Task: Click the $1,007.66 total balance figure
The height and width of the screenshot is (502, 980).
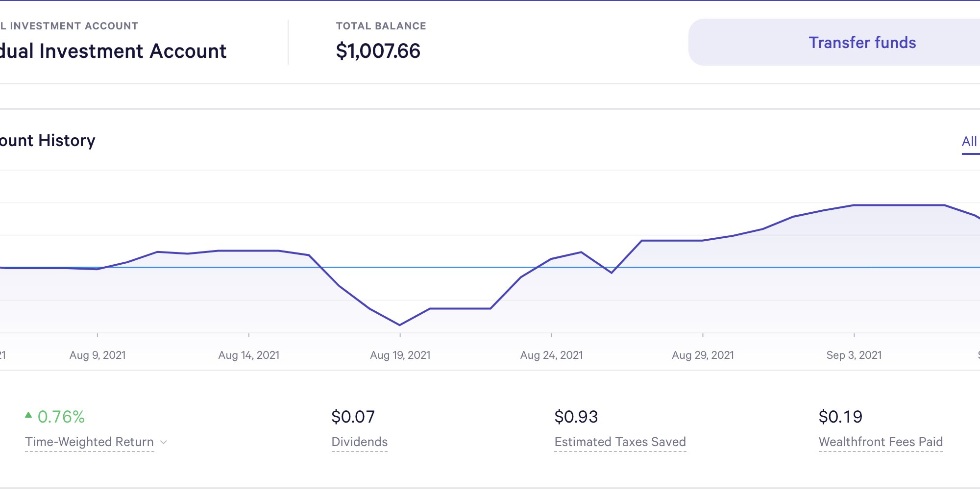Action: 378,51
